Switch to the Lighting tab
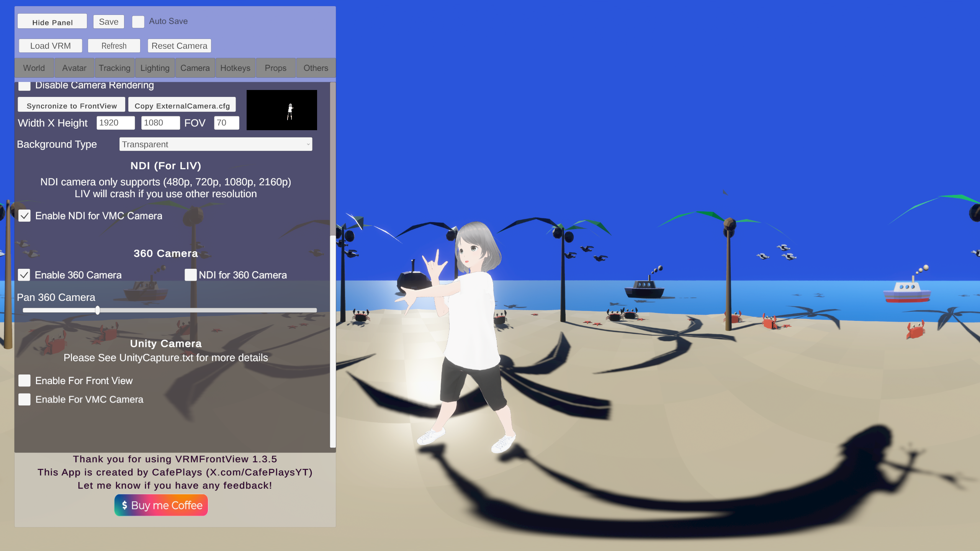The image size is (980, 551). point(155,68)
